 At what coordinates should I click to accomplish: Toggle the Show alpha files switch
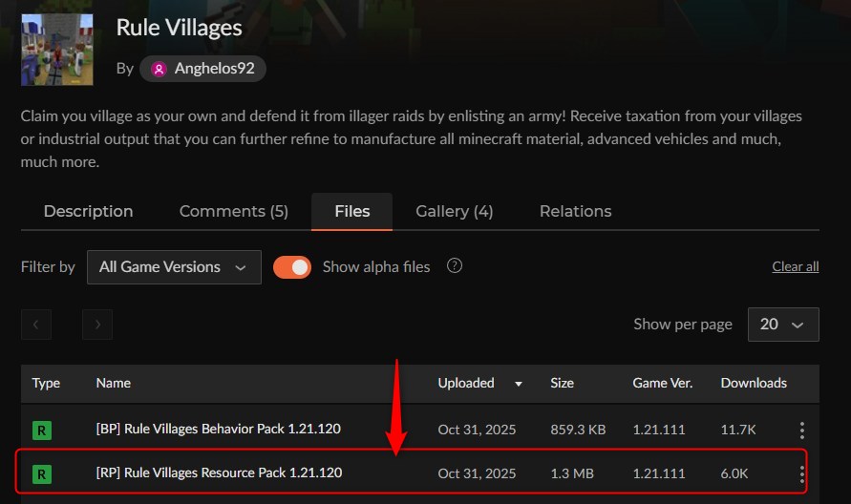(292, 267)
